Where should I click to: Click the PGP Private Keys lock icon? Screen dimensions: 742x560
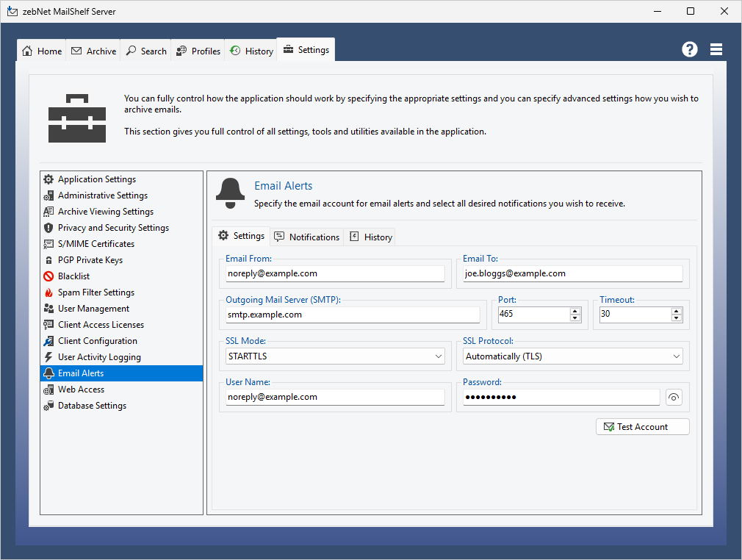click(x=48, y=260)
